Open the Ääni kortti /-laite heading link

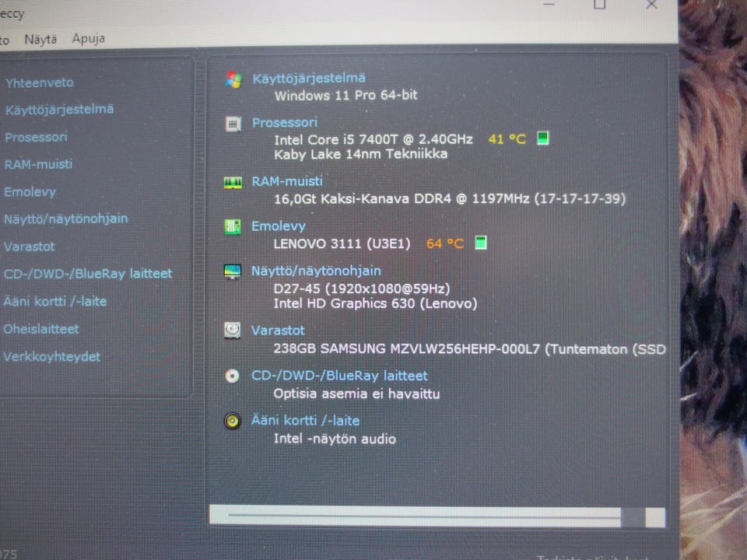point(305,421)
